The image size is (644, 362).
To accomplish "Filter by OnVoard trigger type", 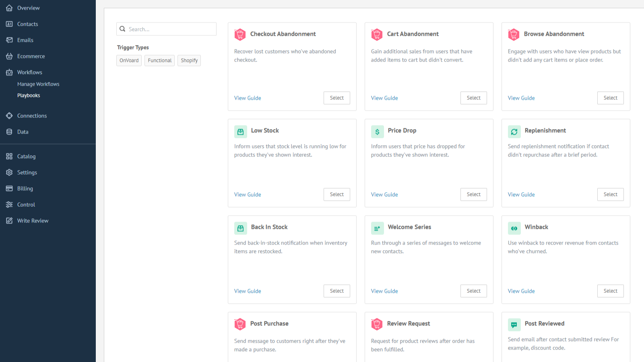I will pos(129,60).
